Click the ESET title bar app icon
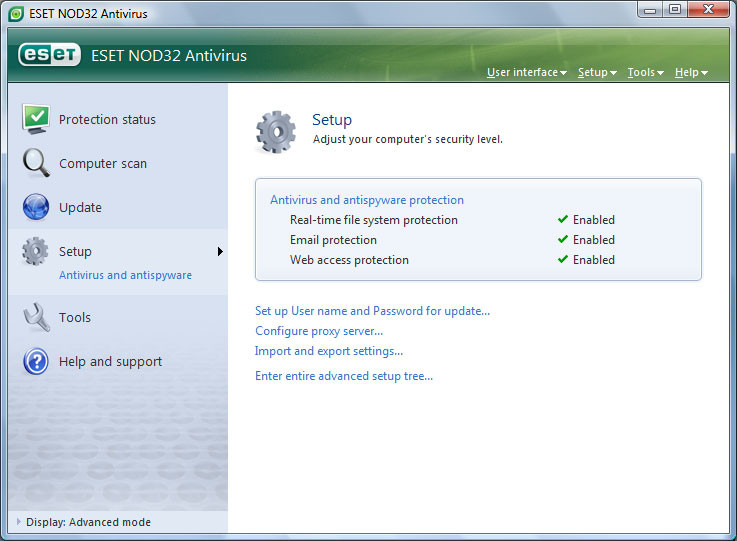 [x=16, y=14]
